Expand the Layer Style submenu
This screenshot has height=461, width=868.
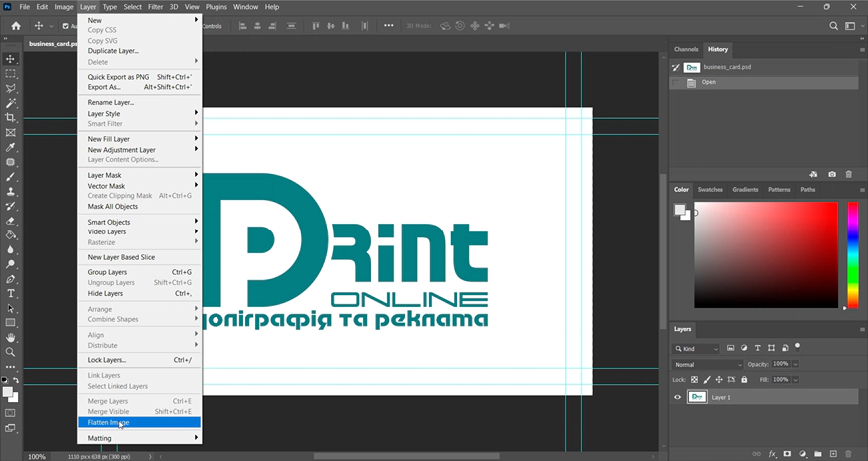(x=140, y=113)
